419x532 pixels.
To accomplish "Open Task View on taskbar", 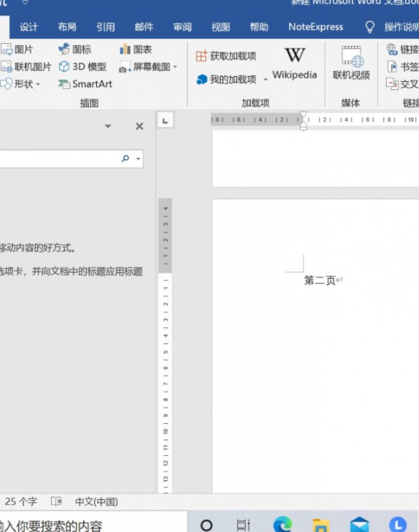I will tap(243, 525).
